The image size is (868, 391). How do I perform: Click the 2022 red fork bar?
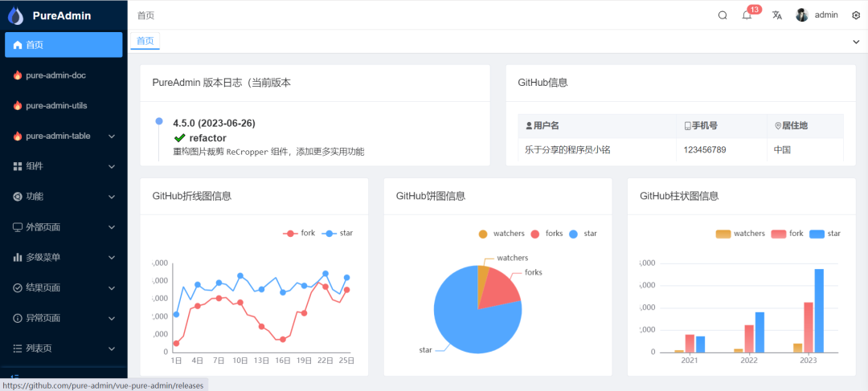tap(749, 339)
